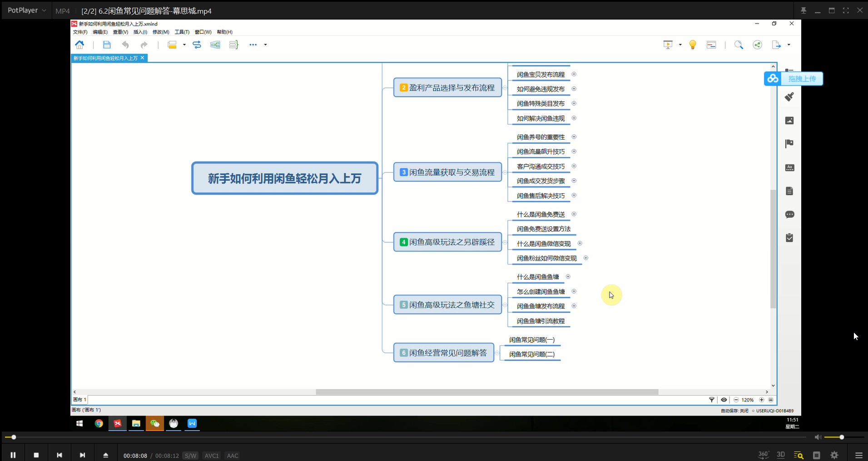Image resolution: width=868 pixels, height=461 pixels.
Task: Open the markers flag side panel
Action: pyautogui.click(x=789, y=144)
